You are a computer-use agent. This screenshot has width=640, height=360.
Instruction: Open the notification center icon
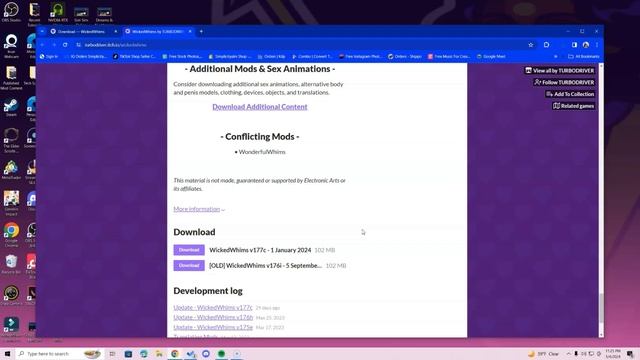click(630, 353)
